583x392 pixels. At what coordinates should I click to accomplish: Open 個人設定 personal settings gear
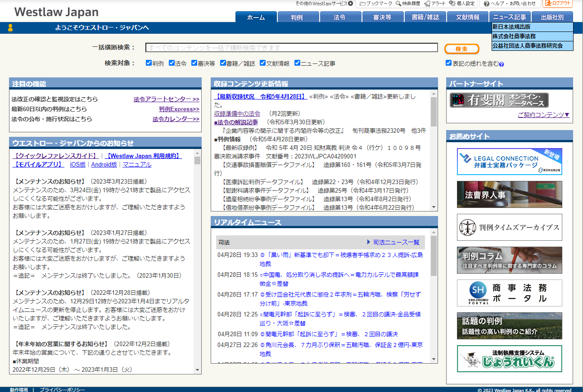click(462, 4)
